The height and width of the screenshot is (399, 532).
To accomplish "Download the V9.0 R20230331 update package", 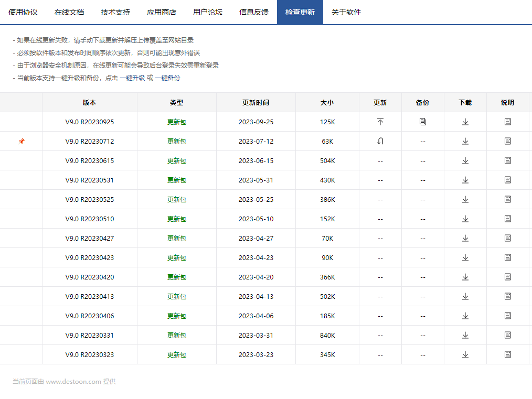I will pos(465,335).
